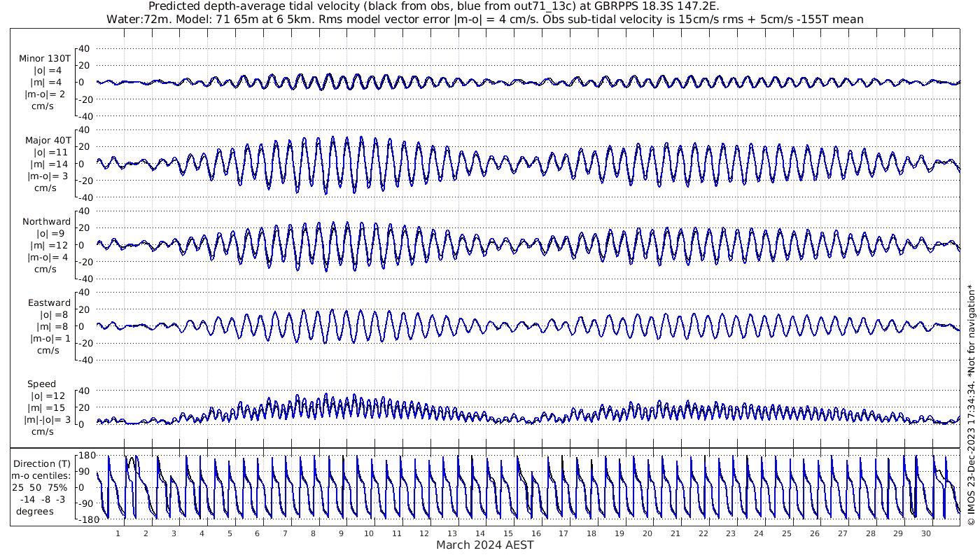980x560 pixels.
Task: Click '|m-o| = 1' in Eastward panel
Action: pyautogui.click(x=49, y=338)
